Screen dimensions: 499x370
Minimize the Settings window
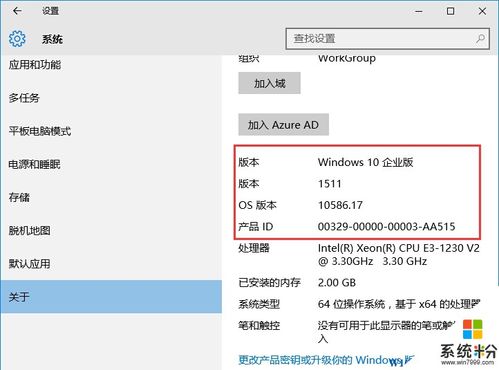tap(419, 11)
